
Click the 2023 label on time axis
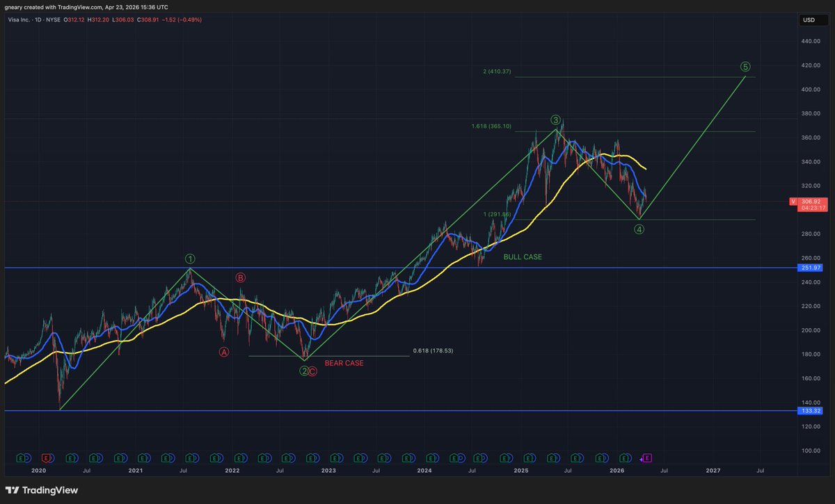coord(328,471)
